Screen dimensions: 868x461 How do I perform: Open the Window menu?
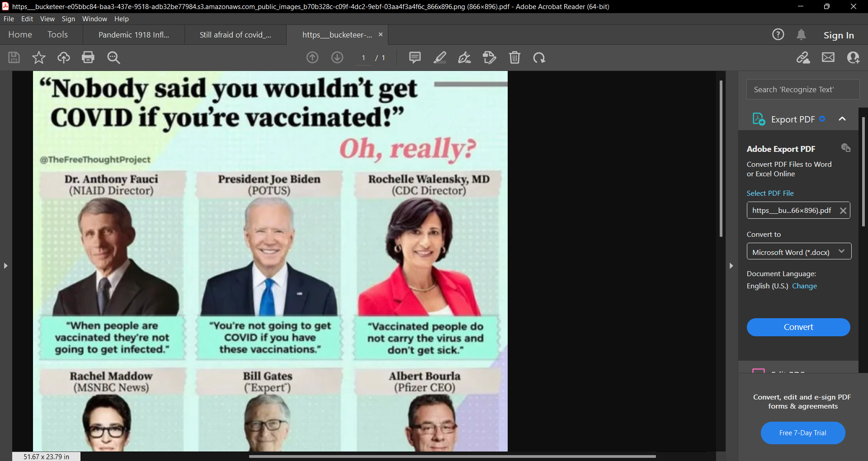(x=94, y=19)
